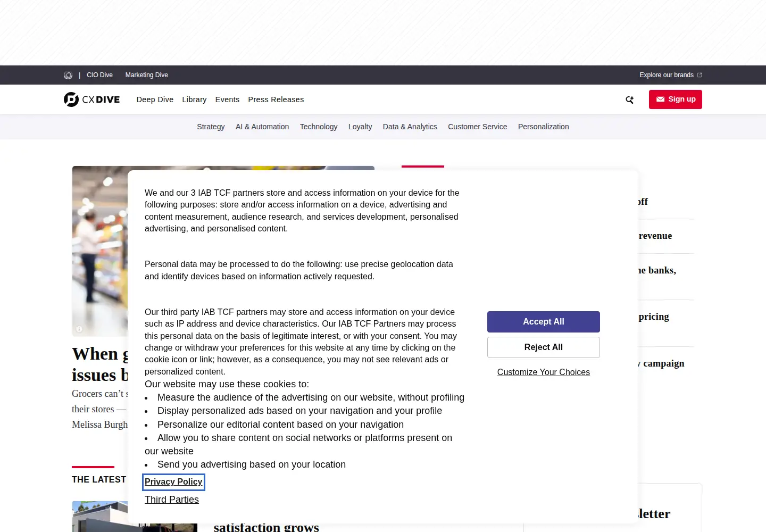Go to Loyalty topic
The image size is (766, 532).
tap(360, 127)
